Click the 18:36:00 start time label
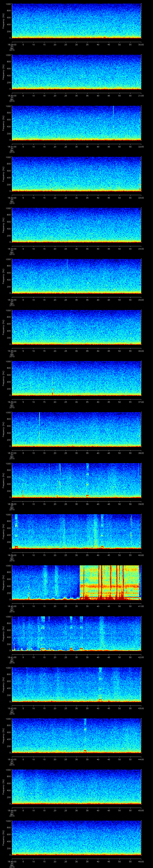This screenshot has height=868, width=153. click(x=12, y=402)
